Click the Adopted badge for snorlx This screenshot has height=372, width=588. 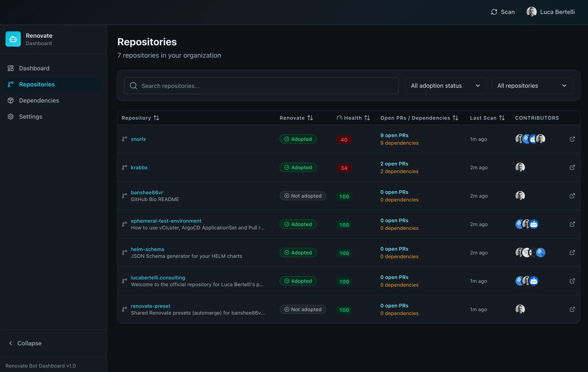(298, 139)
